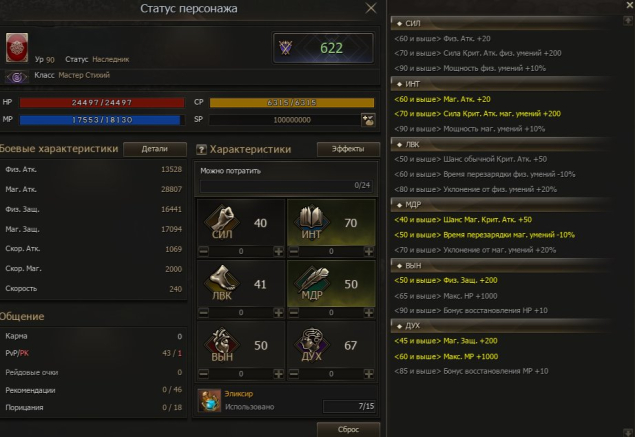Click the ВЫН constitution heart icon

click(x=222, y=344)
